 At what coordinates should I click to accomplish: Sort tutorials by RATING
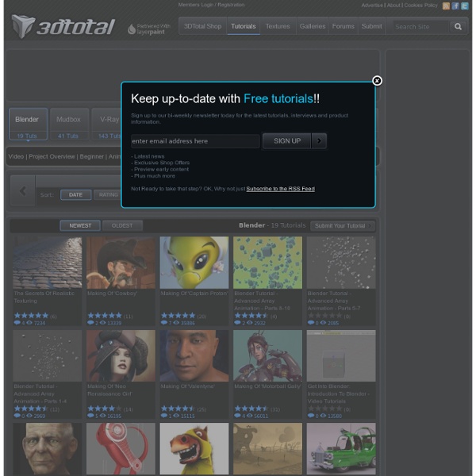(108, 195)
